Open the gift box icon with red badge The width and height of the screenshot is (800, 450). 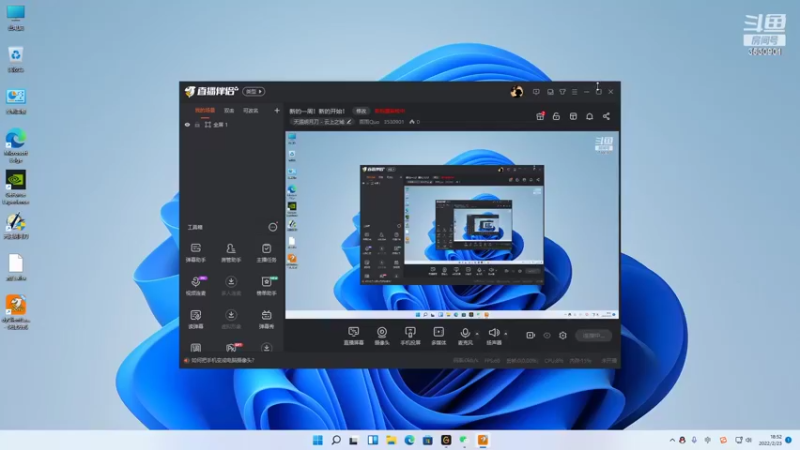tap(540, 116)
